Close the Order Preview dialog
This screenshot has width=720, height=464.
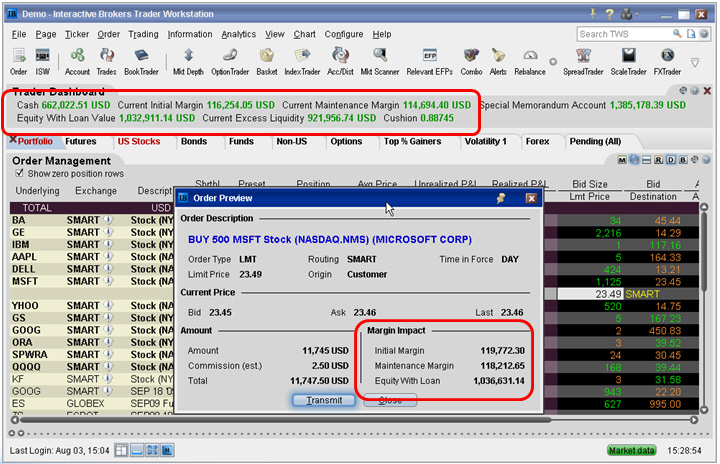click(531, 198)
